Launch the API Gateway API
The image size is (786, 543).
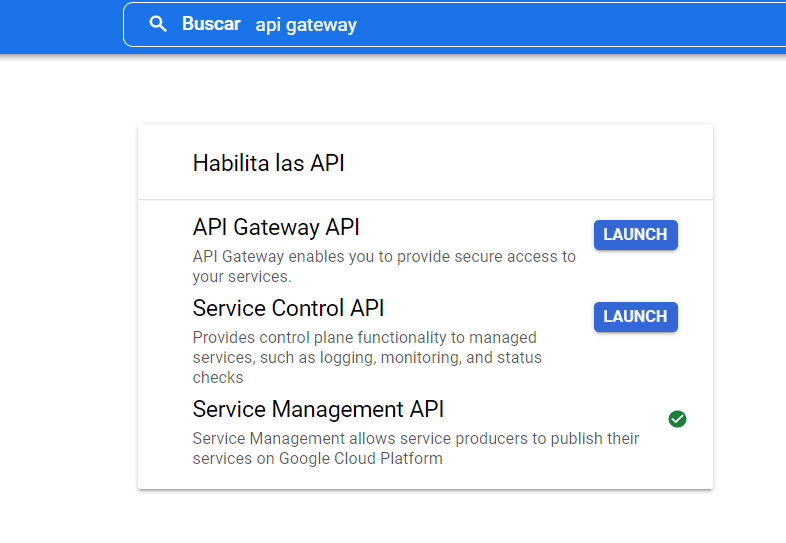pyautogui.click(x=636, y=235)
